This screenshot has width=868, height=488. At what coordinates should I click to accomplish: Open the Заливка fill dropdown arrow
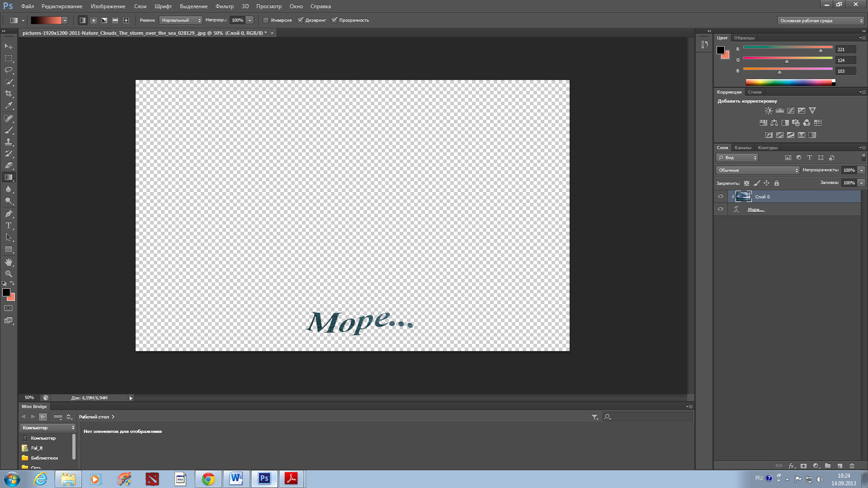tap(862, 183)
